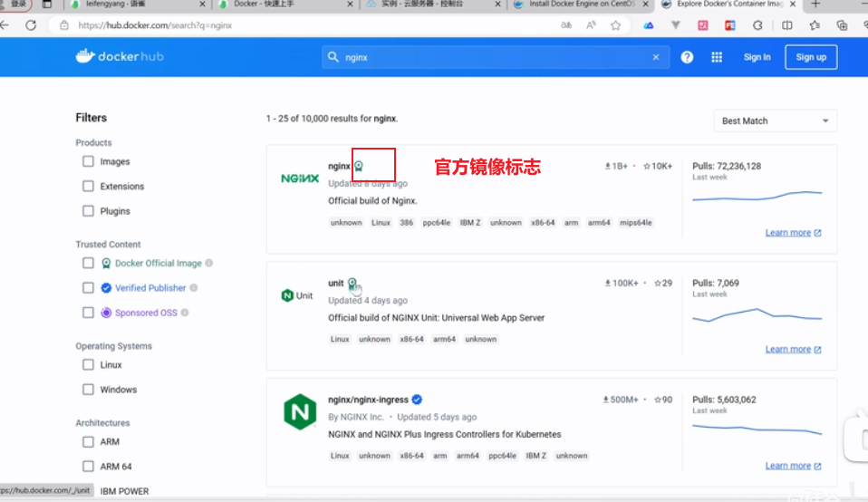Click the Unit logo thumbnail
Image resolution: width=868 pixels, height=502 pixels.
click(x=297, y=295)
